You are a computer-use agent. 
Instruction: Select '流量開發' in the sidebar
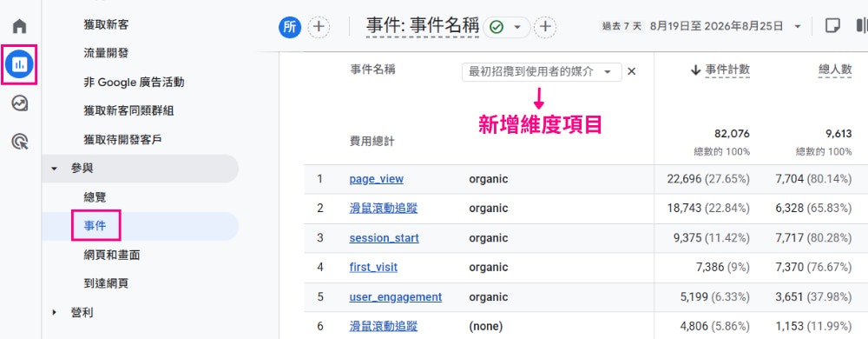point(106,53)
